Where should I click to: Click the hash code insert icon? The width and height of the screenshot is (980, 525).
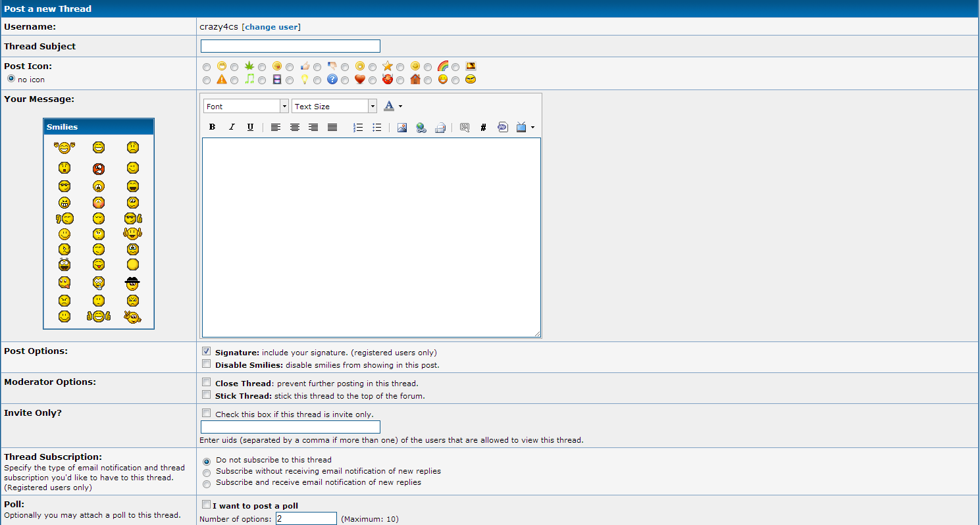(x=483, y=128)
